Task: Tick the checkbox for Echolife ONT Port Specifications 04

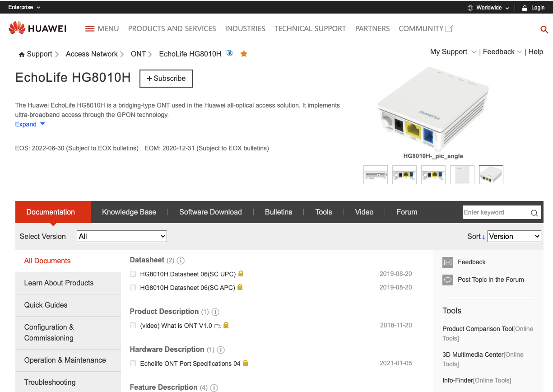Action: [133, 364]
